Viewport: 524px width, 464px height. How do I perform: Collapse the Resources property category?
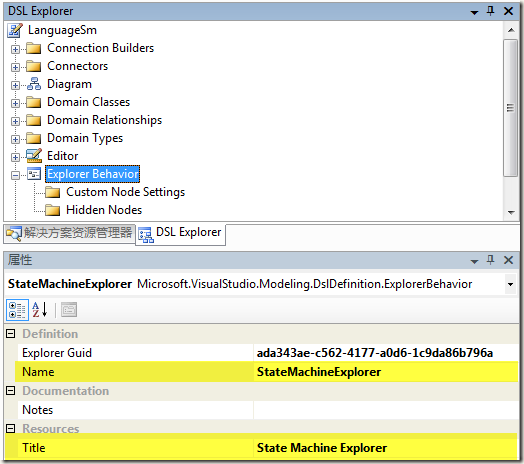pyautogui.click(x=11, y=429)
